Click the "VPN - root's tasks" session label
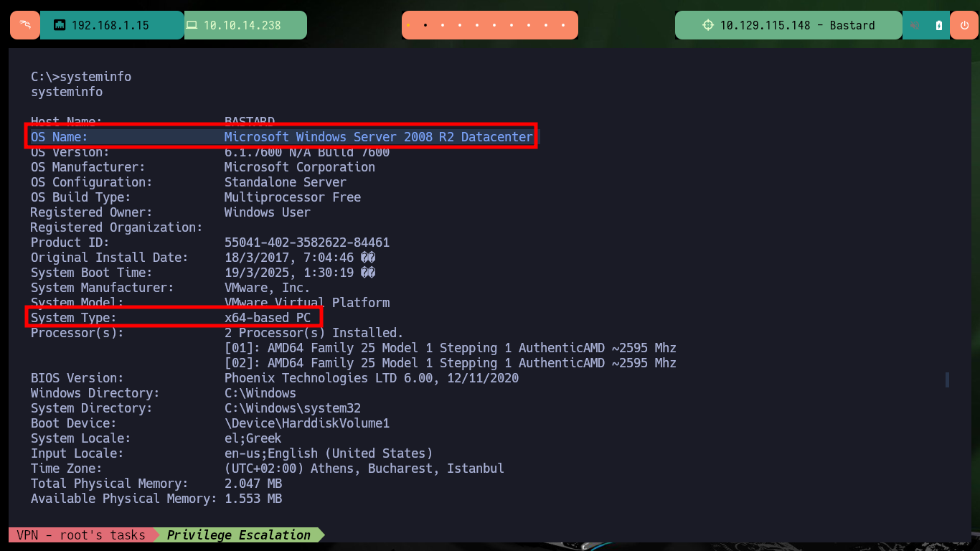Screen dimensions: 980x551 pos(80,535)
